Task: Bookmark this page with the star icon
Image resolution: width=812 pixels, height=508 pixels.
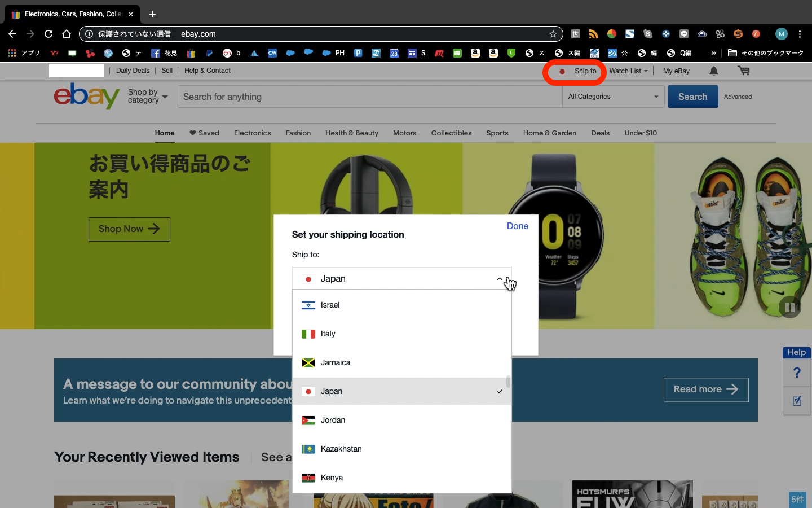Action: click(553, 34)
